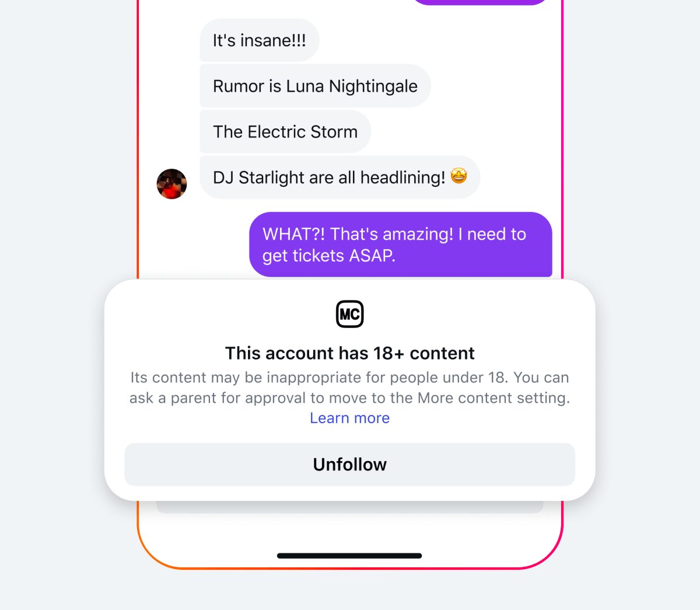Tap the "DJ Starlight are all headlining!" message
Image resolution: width=700 pixels, height=610 pixels.
[x=340, y=177]
